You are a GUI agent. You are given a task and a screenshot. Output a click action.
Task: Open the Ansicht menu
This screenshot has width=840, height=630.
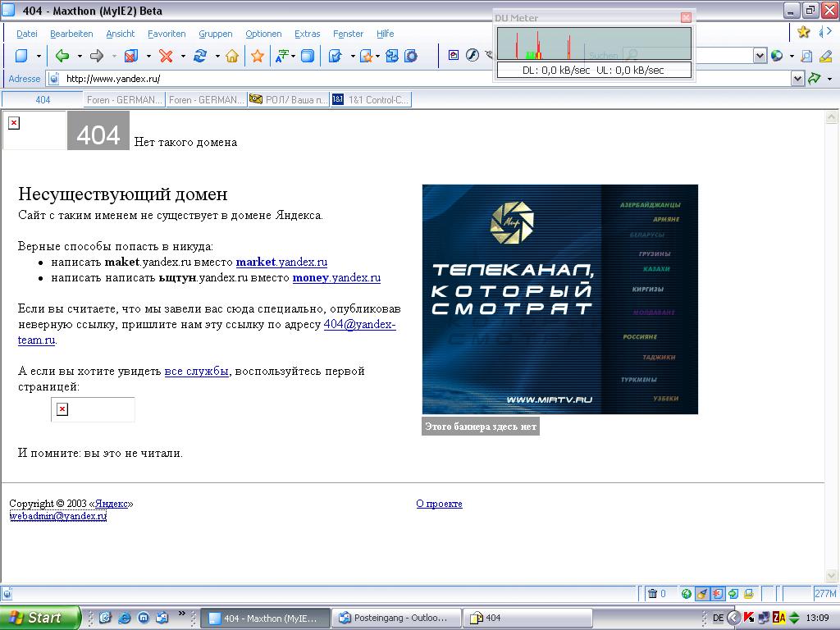120,33
